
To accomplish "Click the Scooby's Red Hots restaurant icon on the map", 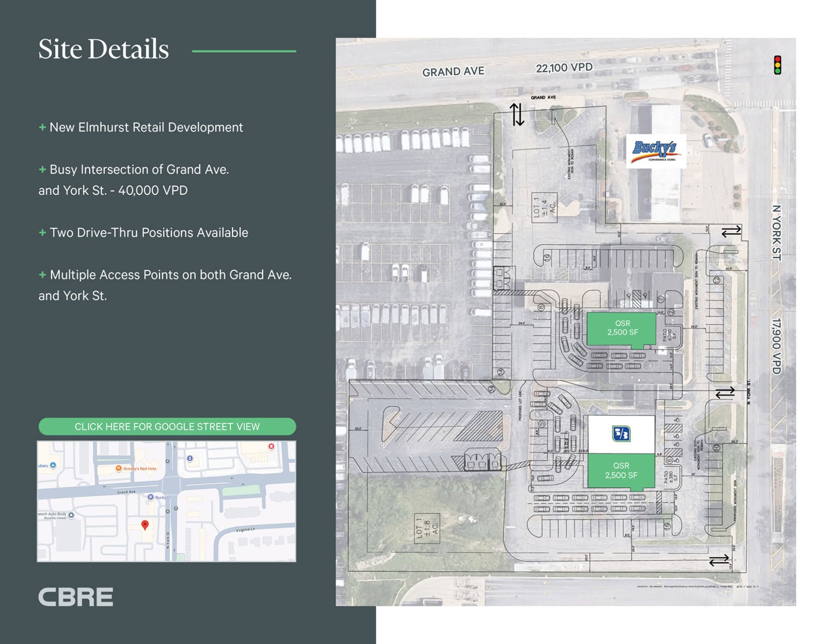I will [118, 468].
